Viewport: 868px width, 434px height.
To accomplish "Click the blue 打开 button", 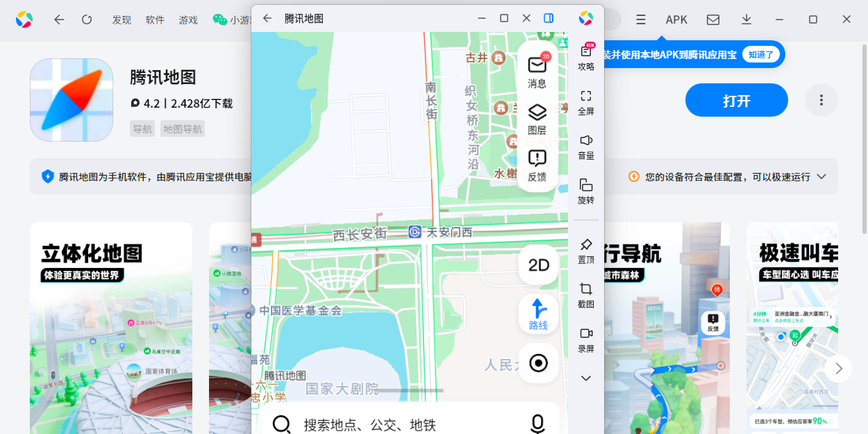I will (736, 100).
